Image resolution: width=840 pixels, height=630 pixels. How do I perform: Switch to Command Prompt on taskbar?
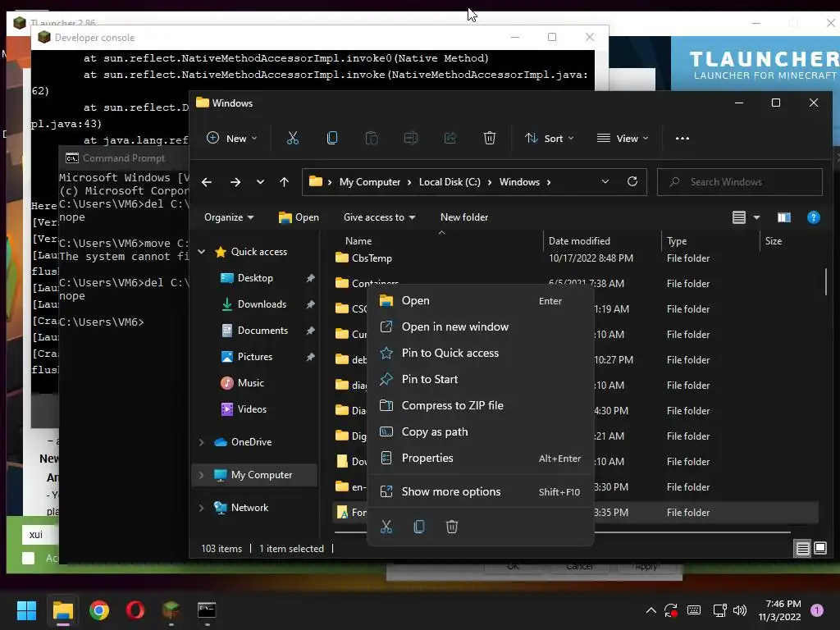pyautogui.click(x=207, y=610)
